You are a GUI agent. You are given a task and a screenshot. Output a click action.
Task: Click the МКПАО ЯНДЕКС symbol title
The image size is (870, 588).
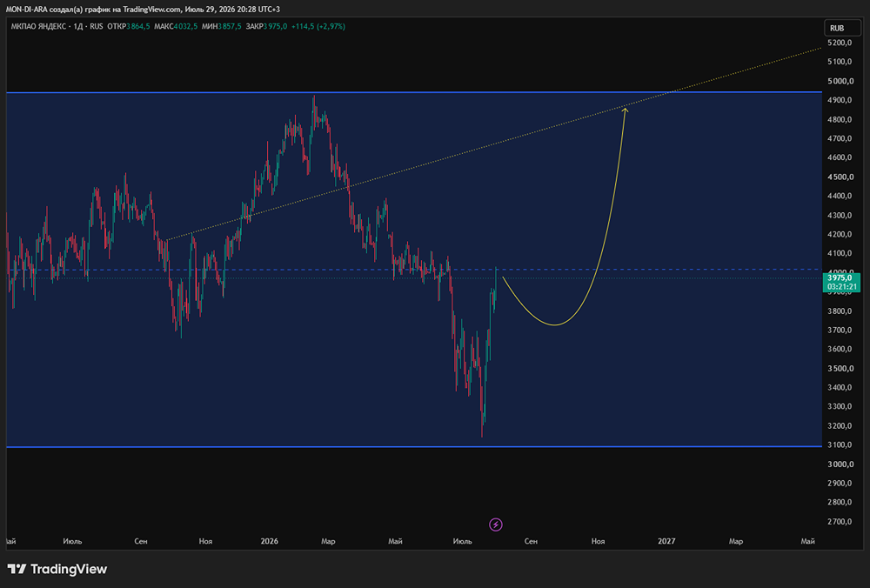[x=38, y=27]
